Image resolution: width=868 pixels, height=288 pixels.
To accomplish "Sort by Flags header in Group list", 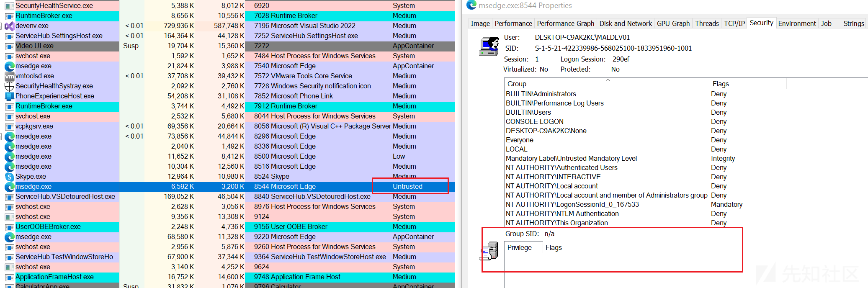I will [x=748, y=84].
